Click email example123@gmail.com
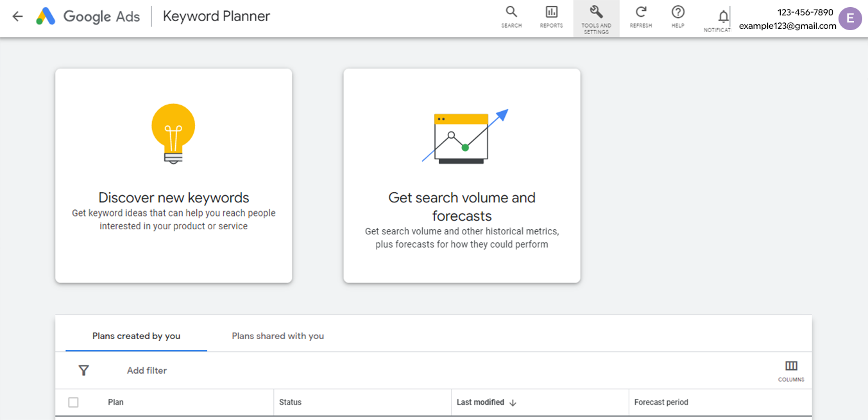Image resolution: width=868 pixels, height=420 pixels. [788, 26]
